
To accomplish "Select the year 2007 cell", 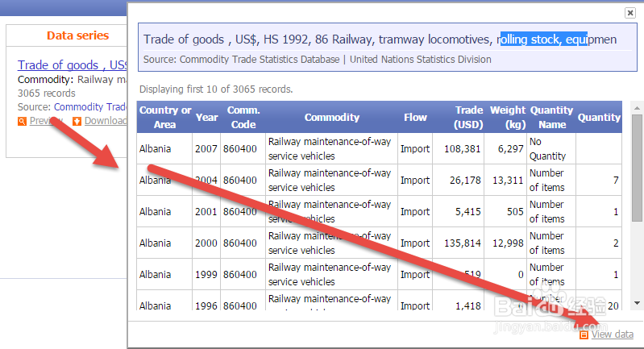I will 206,148.
